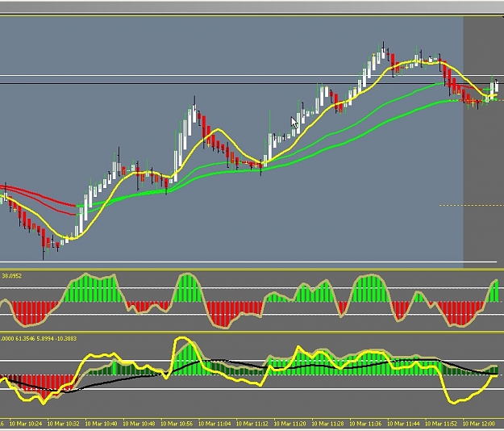The width and height of the screenshot is (504, 431).
Task: Select the 10 Mar 11:04 time label
Action: pos(215,424)
